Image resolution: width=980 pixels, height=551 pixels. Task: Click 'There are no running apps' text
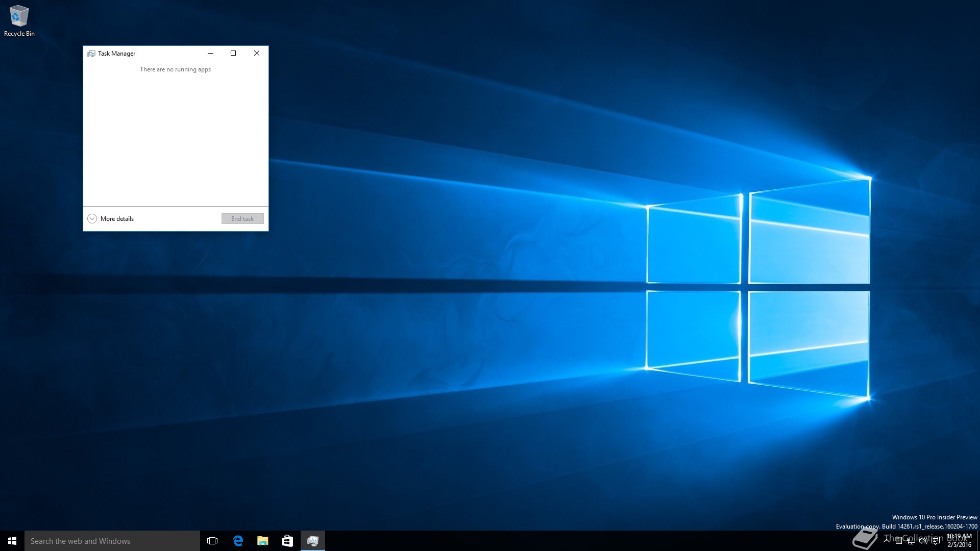[x=175, y=69]
